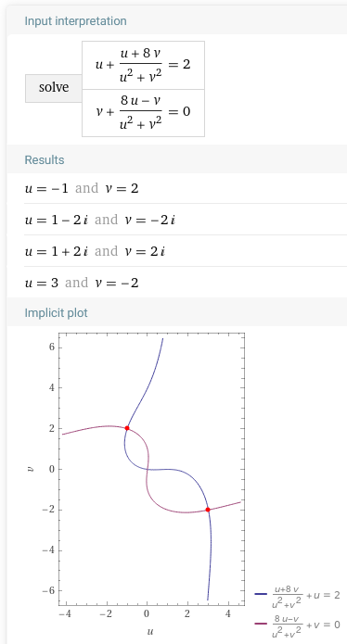The image size is (347, 644).
Task: Select result u = −1 and v = 2
Action: click(82, 188)
